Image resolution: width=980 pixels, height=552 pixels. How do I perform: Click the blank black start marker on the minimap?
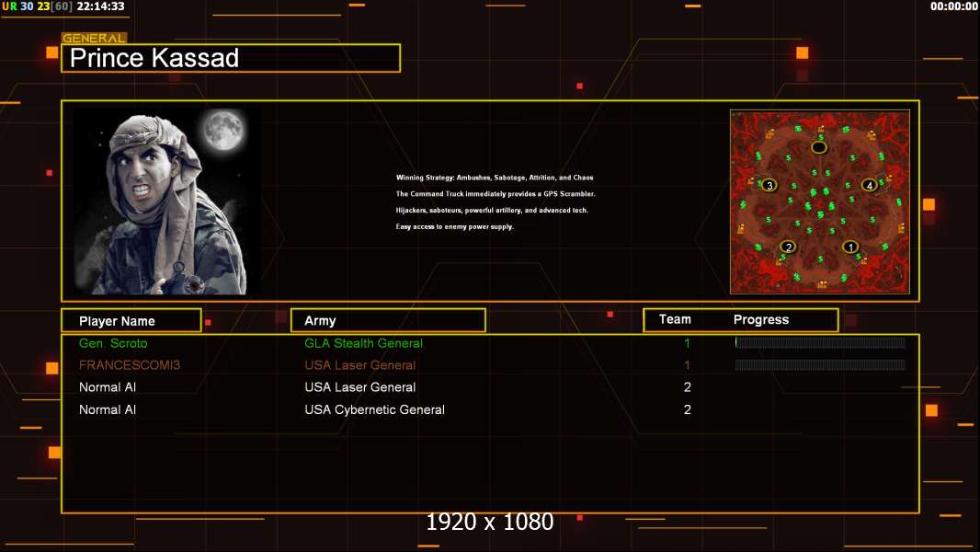pyautogui.click(x=819, y=147)
